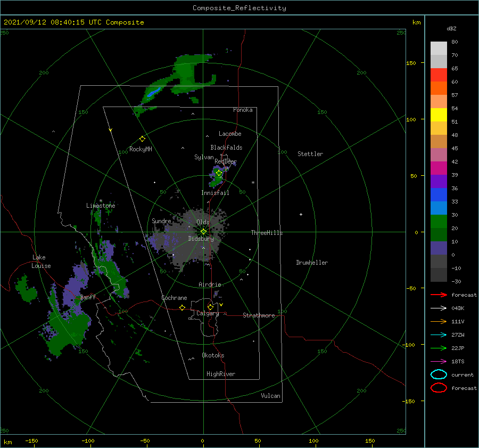
Task: Click the Banff label
Action: (x=88, y=297)
